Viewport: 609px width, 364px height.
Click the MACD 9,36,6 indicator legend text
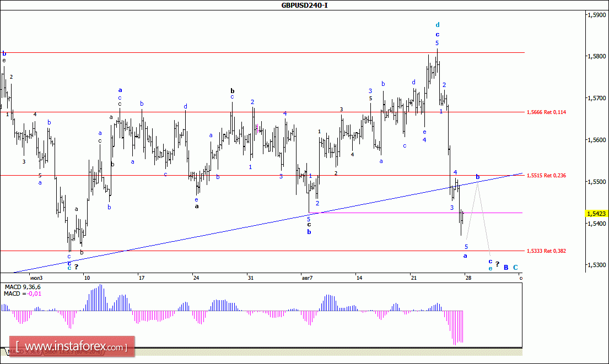[x=23, y=287]
